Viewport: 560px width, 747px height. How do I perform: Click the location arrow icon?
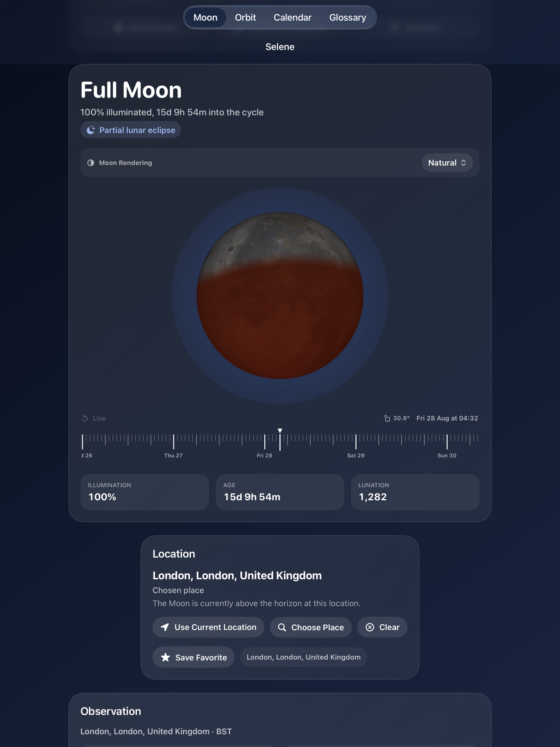[165, 627]
